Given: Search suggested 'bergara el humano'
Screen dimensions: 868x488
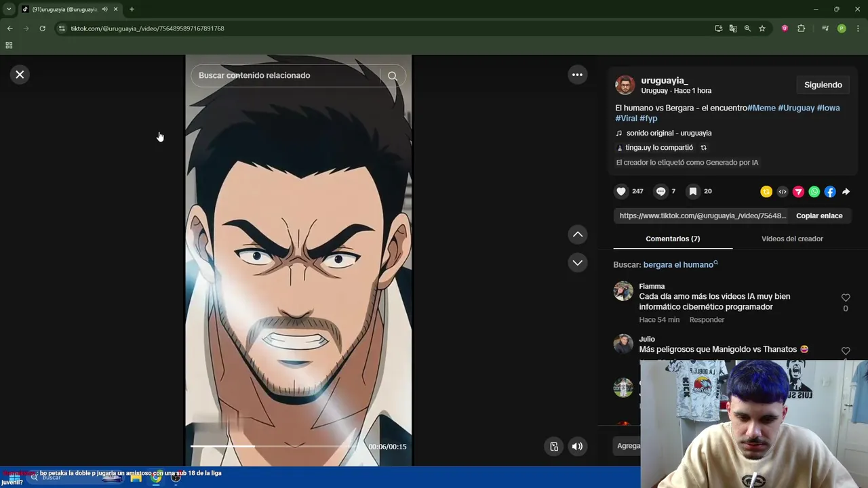Looking at the screenshot, I should tap(680, 265).
